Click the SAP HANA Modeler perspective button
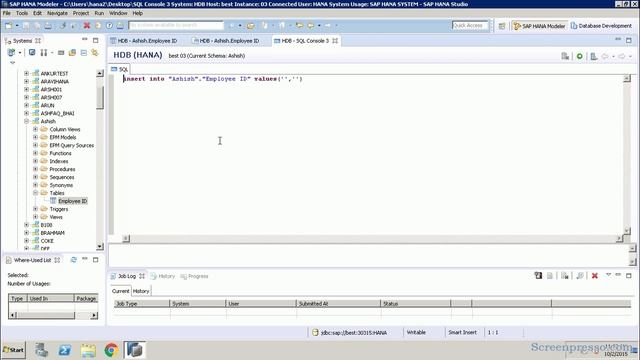 (x=539, y=26)
